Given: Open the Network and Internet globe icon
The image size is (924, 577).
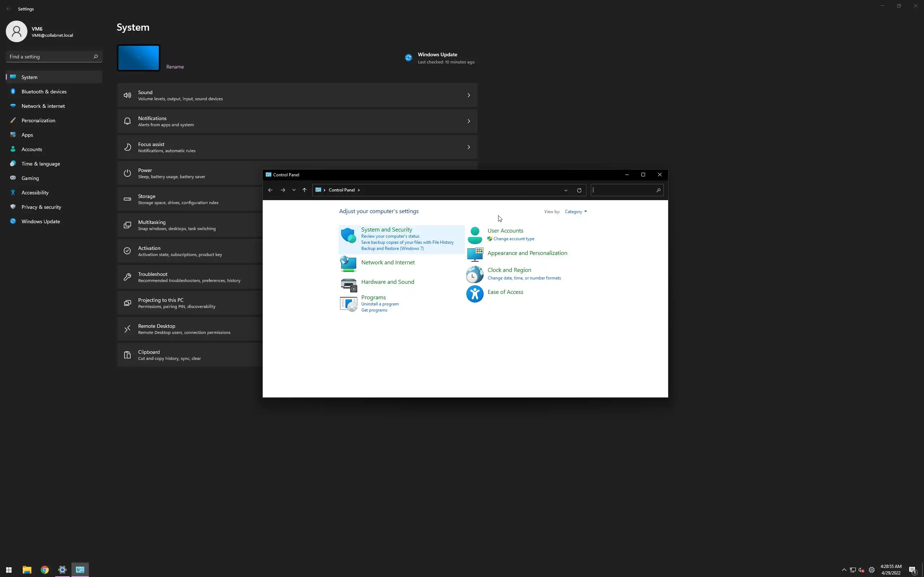Looking at the screenshot, I should [x=348, y=264].
